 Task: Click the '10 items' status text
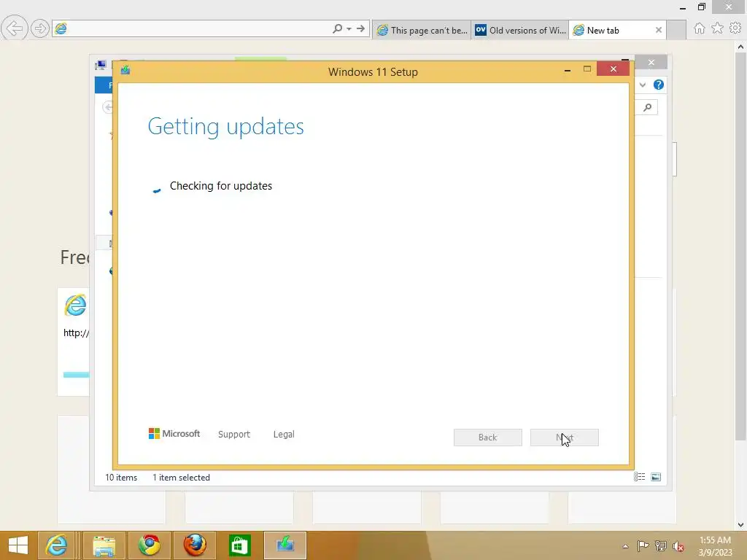pos(121,477)
